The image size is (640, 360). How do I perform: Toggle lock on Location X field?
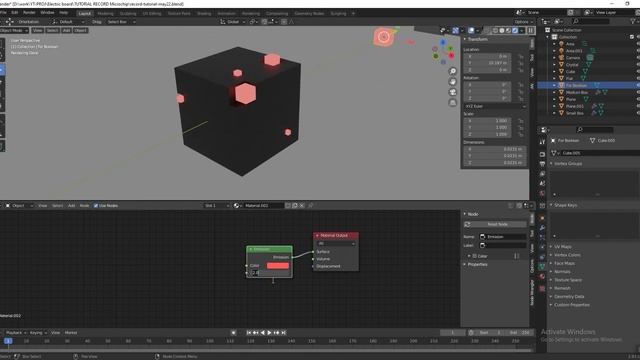(521, 57)
